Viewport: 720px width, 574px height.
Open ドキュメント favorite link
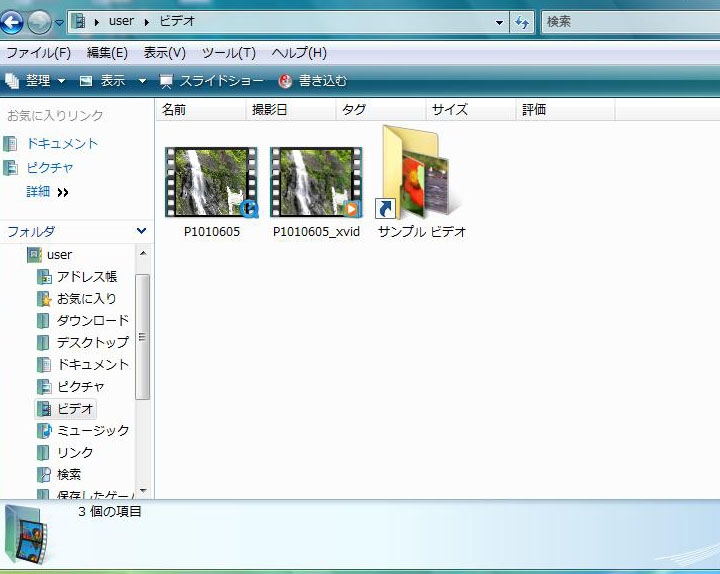point(62,144)
